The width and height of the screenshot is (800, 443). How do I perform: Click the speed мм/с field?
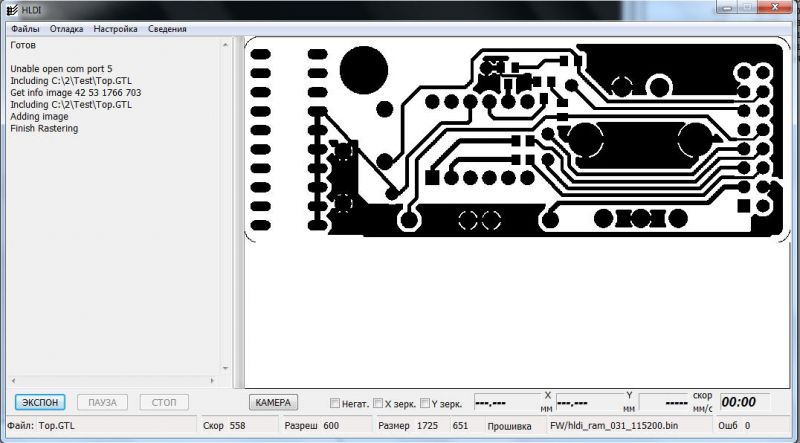(x=664, y=403)
